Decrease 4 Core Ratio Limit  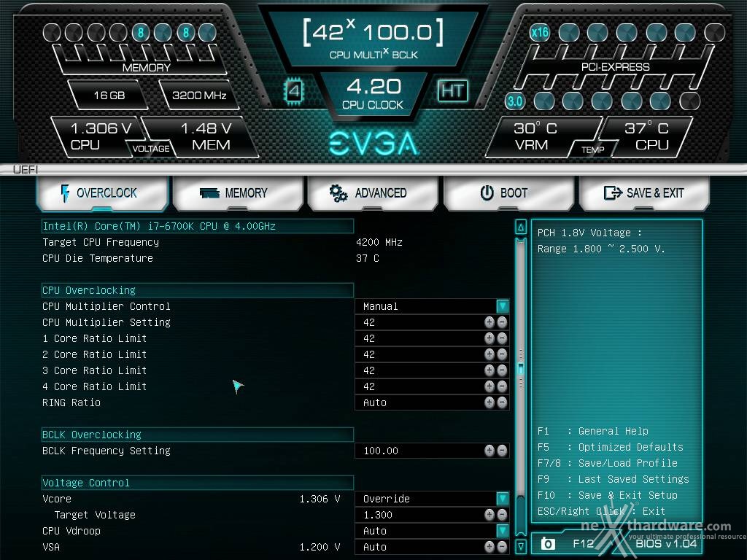click(502, 386)
